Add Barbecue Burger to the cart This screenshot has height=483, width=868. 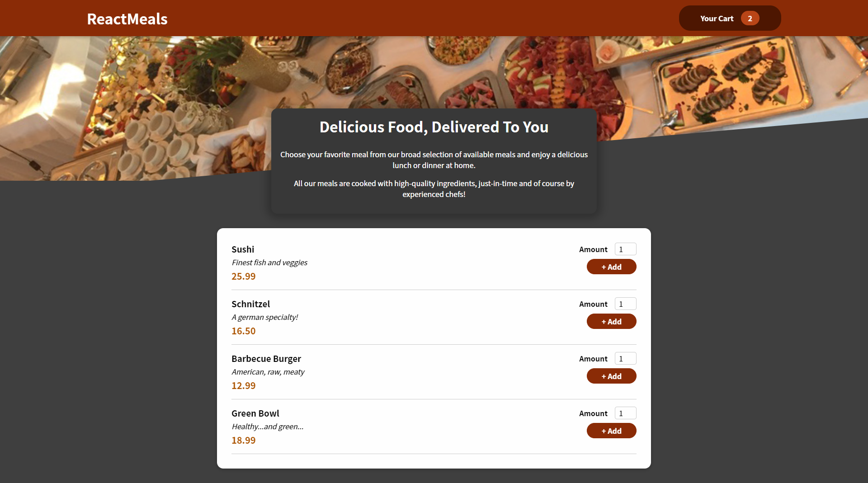[611, 375]
